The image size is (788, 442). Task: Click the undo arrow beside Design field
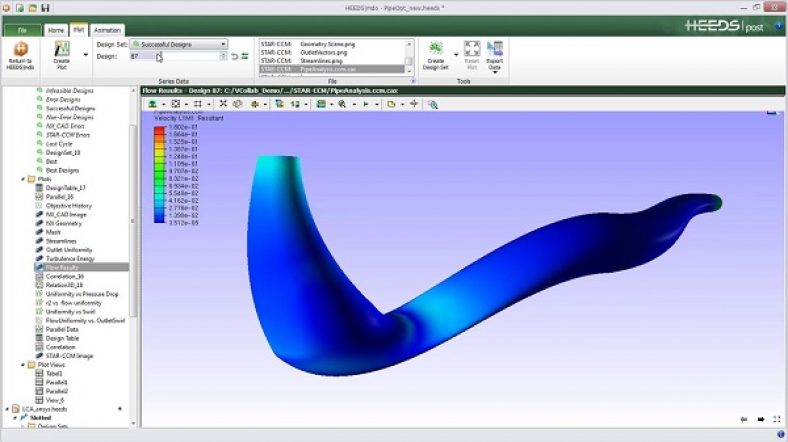click(x=235, y=56)
